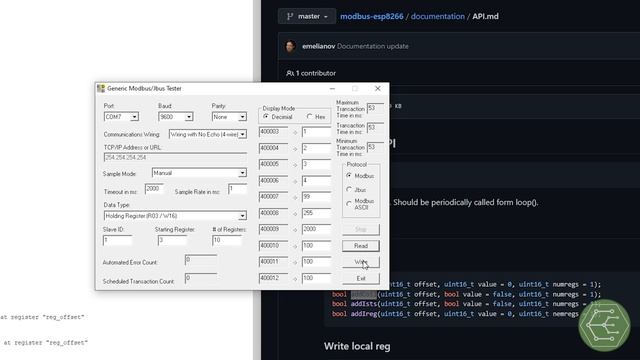Click the TCP/IP Address or URL field
The image size is (640, 360).
click(x=175, y=158)
